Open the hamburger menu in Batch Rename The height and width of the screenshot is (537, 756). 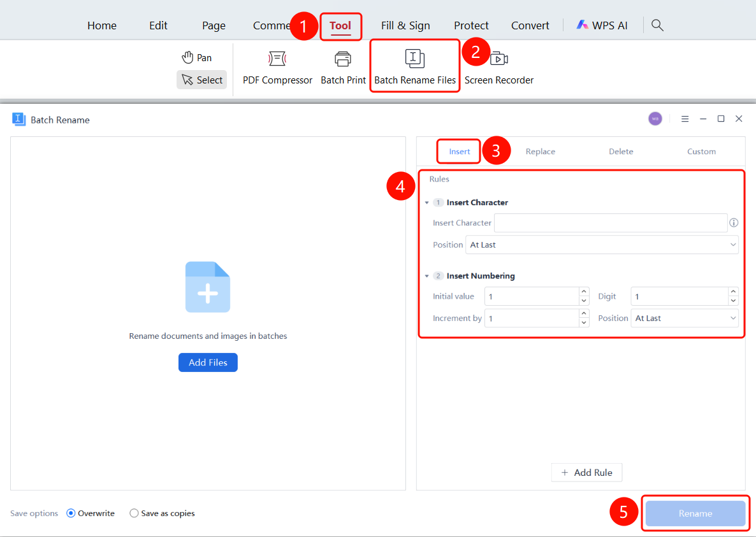pos(685,119)
